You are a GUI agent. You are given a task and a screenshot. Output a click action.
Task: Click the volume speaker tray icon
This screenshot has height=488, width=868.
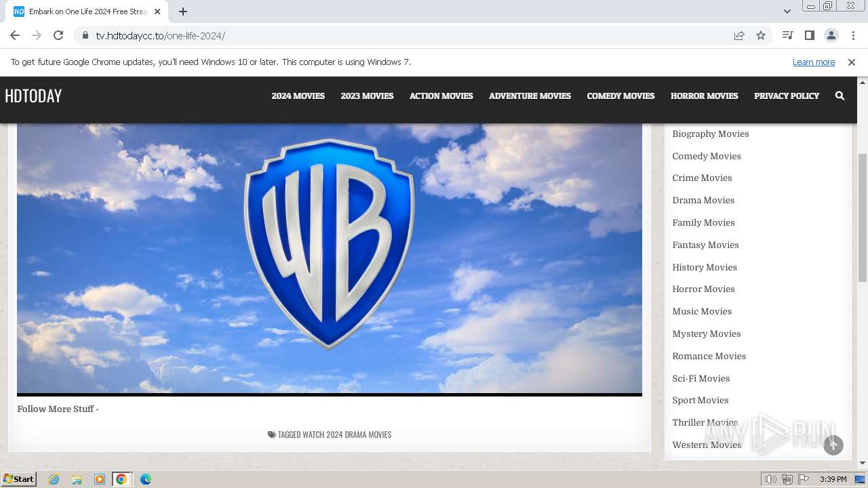(x=770, y=479)
